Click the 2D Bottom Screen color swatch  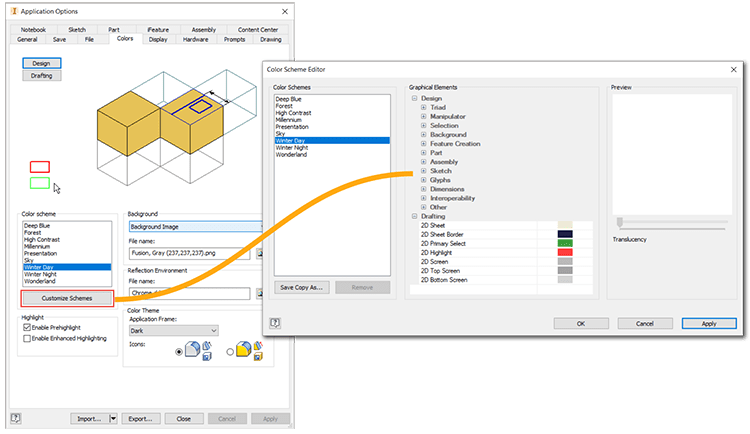pos(565,279)
